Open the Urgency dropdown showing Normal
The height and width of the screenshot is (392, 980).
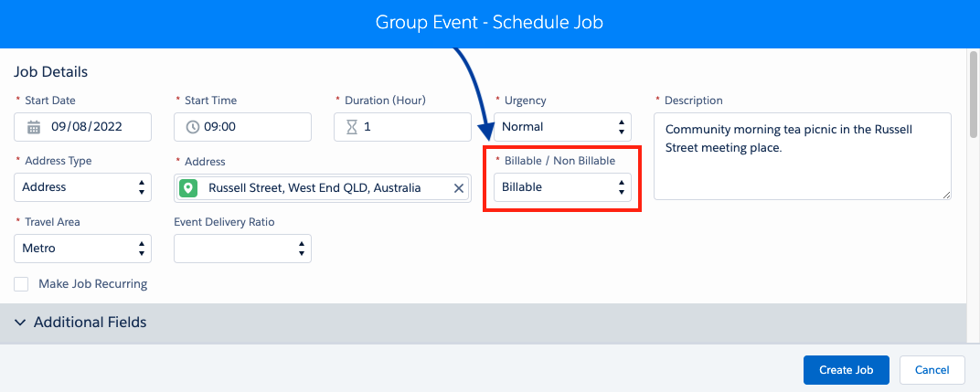click(x=562, y=127)
